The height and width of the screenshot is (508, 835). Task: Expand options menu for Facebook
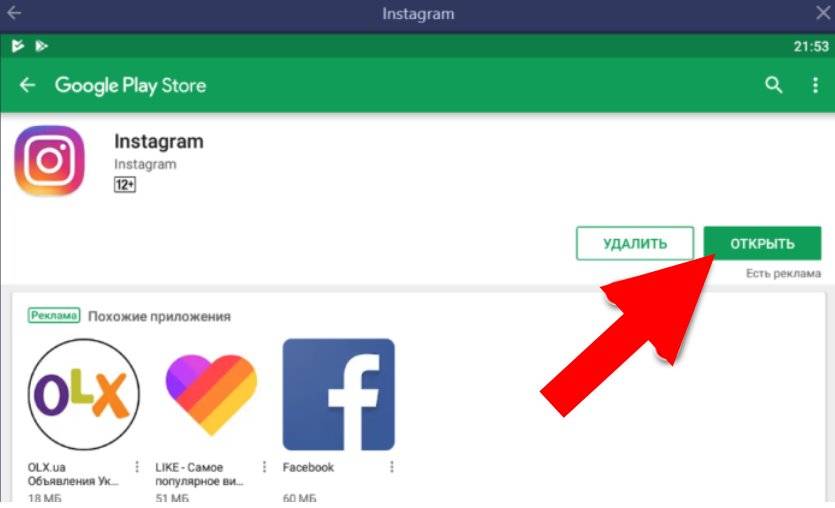point(391,467)
